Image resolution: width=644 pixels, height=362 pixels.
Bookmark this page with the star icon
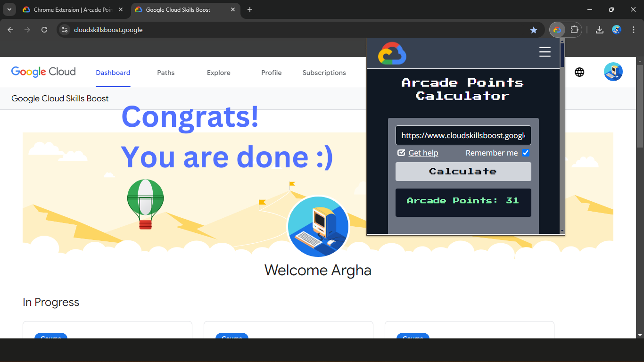pos(534,30)
